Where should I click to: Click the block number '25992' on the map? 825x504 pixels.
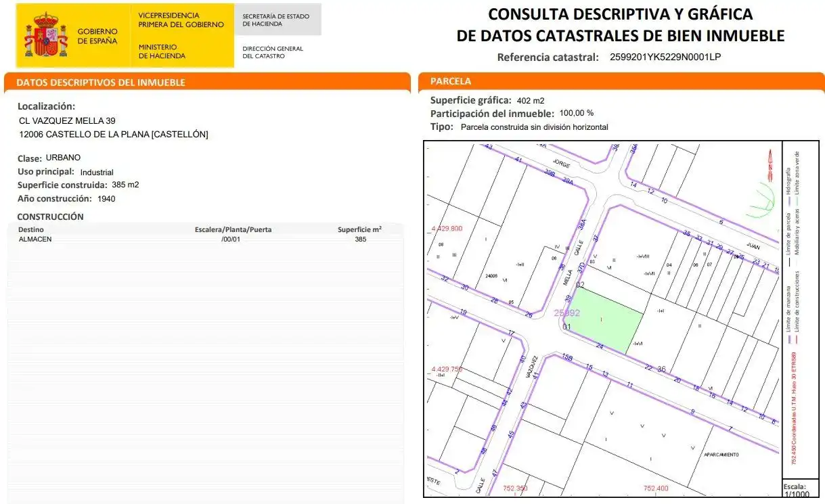(567, 313)
